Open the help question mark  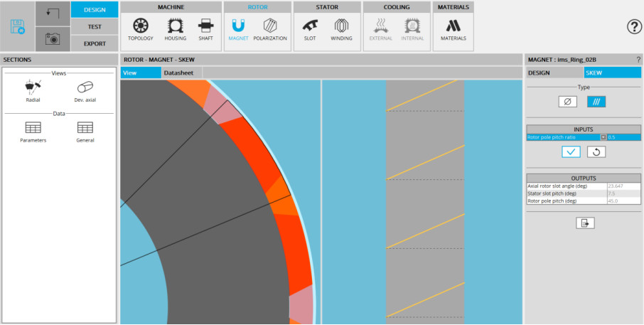pos(634,27)
